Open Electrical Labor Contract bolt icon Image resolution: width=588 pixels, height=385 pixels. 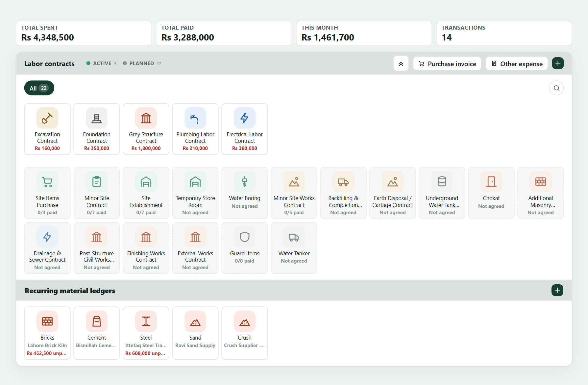[245, 118]
